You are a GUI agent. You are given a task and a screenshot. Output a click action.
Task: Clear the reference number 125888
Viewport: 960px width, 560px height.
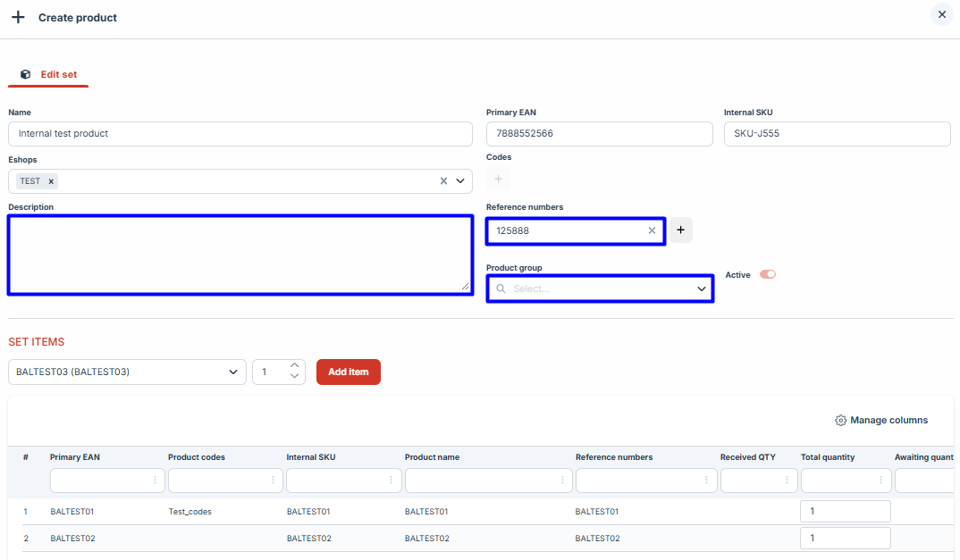(x=652, y=230)
